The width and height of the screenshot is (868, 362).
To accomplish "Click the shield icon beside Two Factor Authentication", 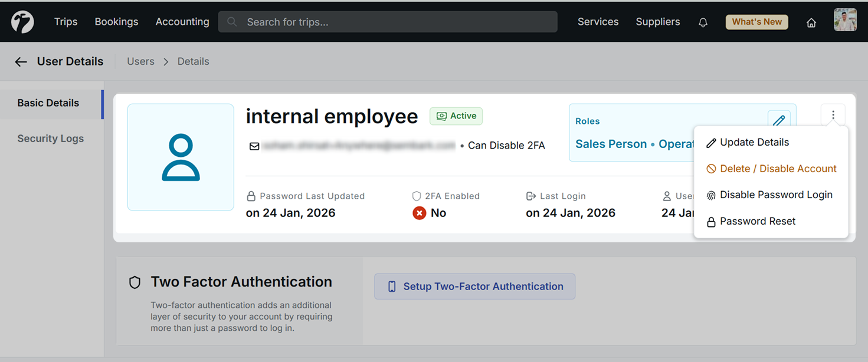I will [135, 282].
